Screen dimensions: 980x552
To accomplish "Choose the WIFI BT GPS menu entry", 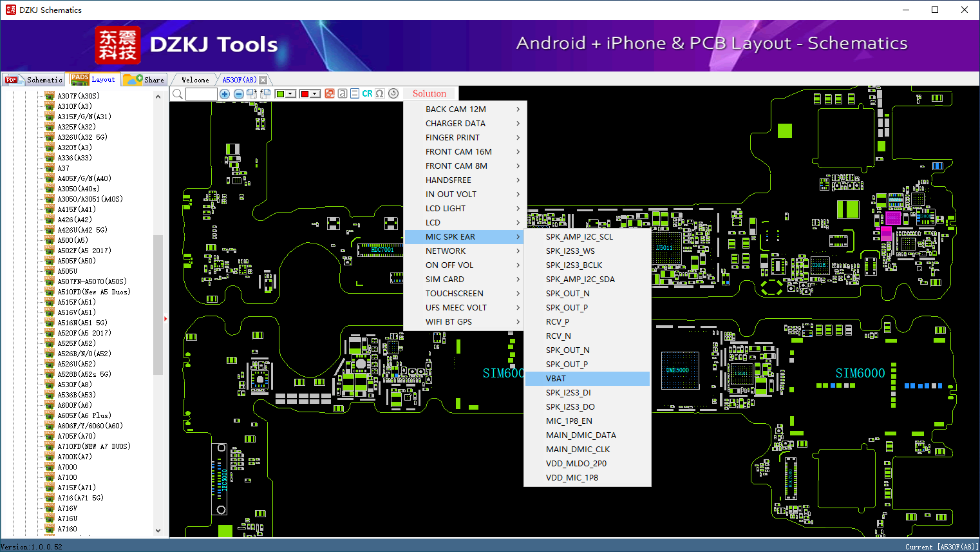I will click(466, 322).
